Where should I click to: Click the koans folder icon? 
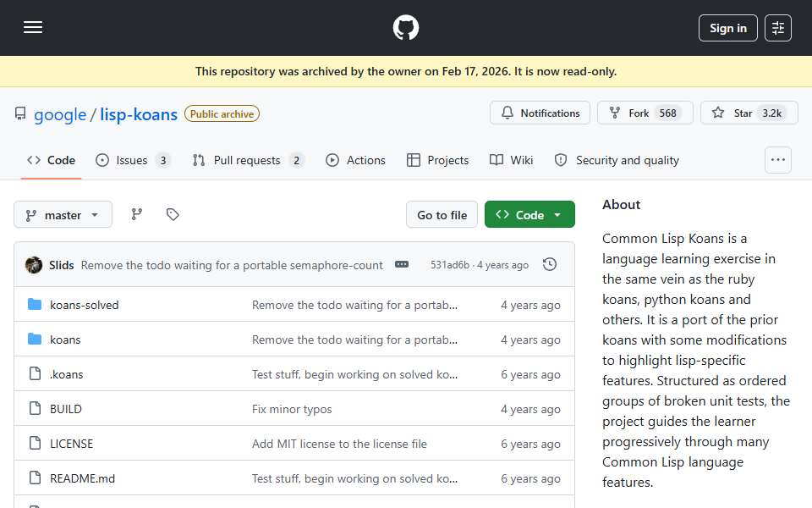coord(35,339)
